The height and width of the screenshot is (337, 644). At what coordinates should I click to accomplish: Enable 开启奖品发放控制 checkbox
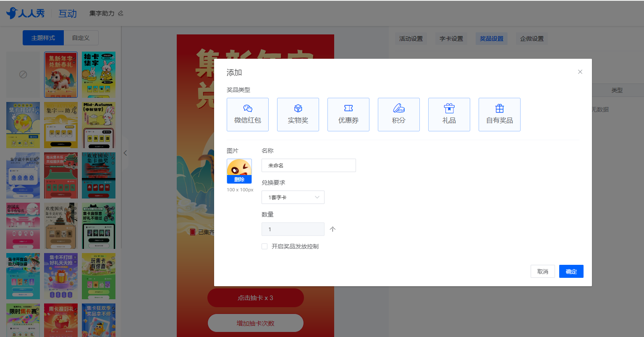click(264, 246)
